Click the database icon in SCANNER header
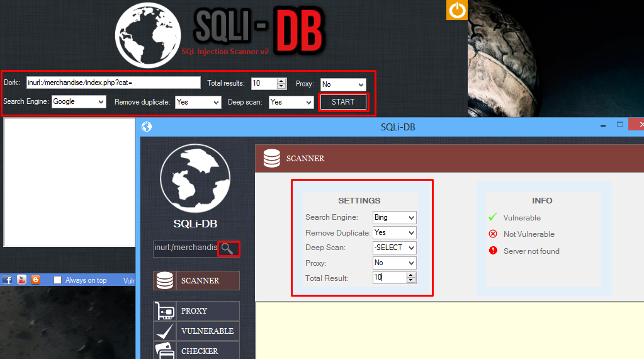The width and height of the screenshot is (644, 359). point(271,158)
